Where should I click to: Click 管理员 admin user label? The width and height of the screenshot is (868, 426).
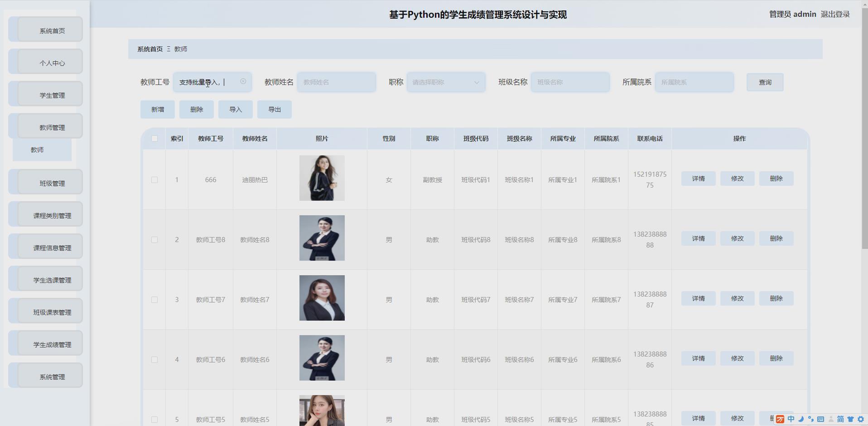tap(792, 14)
